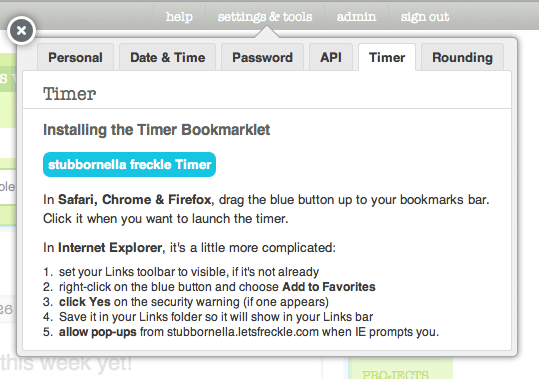539x379 pixels.
Task: Click the Installing the Timer Bookmarklet heading
Action: pyautogui.click(x=156, y=130)
